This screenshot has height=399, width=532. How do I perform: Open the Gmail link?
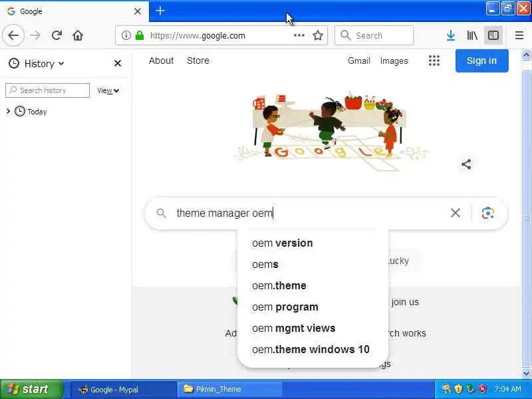pyautogui.click(x=359, y=61)
